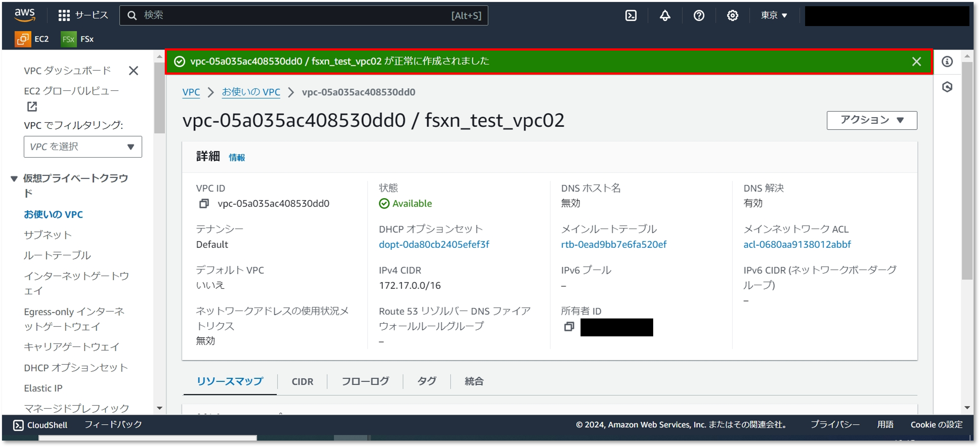
Task: Collapse the 仮想プライベートクラウド section
Action: [x=14, y=178]
